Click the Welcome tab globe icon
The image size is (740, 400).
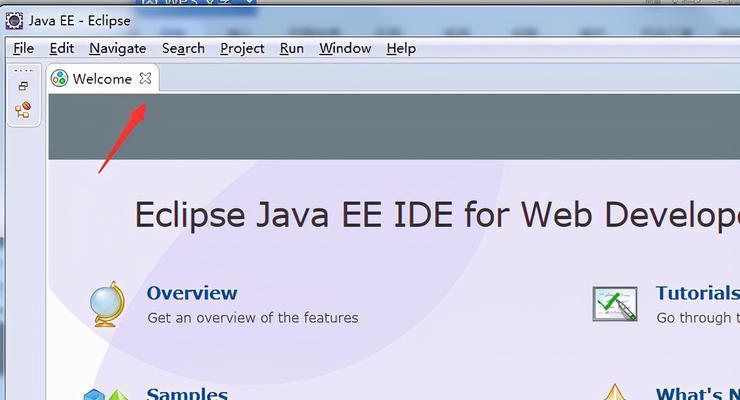(59, 78)
